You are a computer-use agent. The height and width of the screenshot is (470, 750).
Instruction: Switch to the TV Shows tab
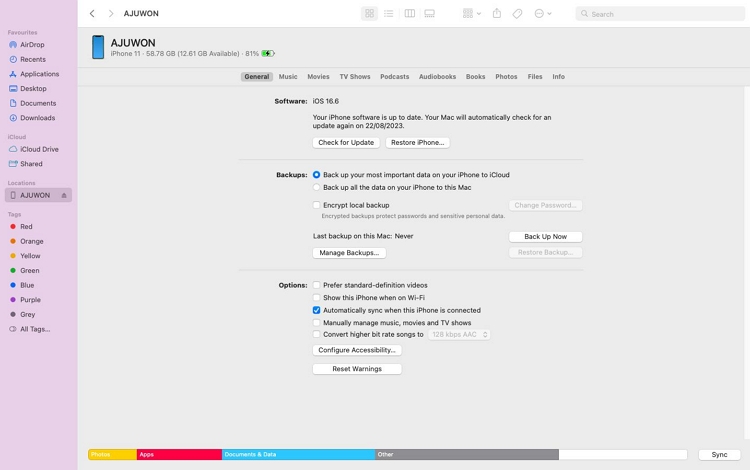(355, 77)
